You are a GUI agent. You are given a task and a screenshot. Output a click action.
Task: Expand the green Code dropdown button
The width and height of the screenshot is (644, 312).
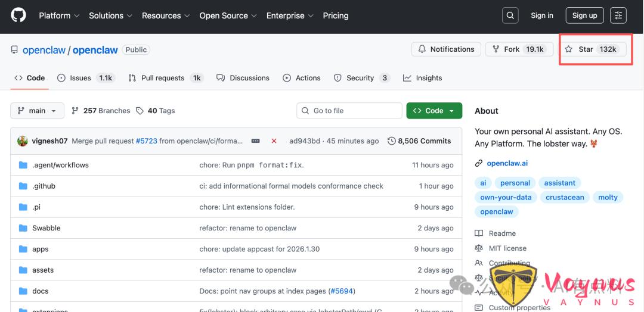434,111
